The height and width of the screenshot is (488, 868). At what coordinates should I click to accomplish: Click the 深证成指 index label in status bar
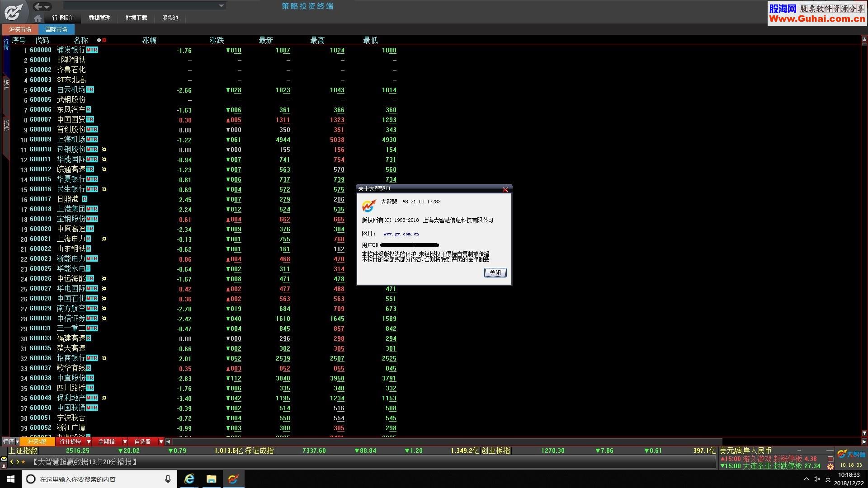click(259, 450)
